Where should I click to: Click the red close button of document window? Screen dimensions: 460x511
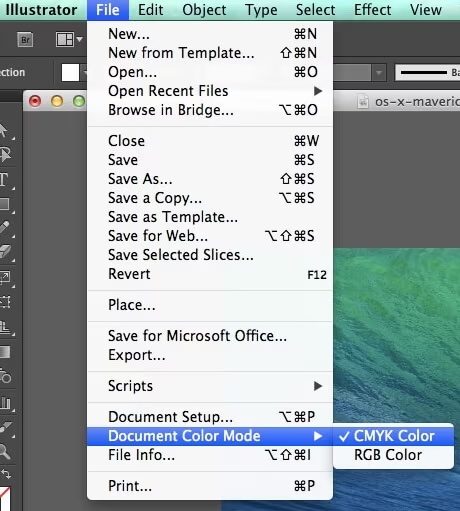[x=35, y=101]
